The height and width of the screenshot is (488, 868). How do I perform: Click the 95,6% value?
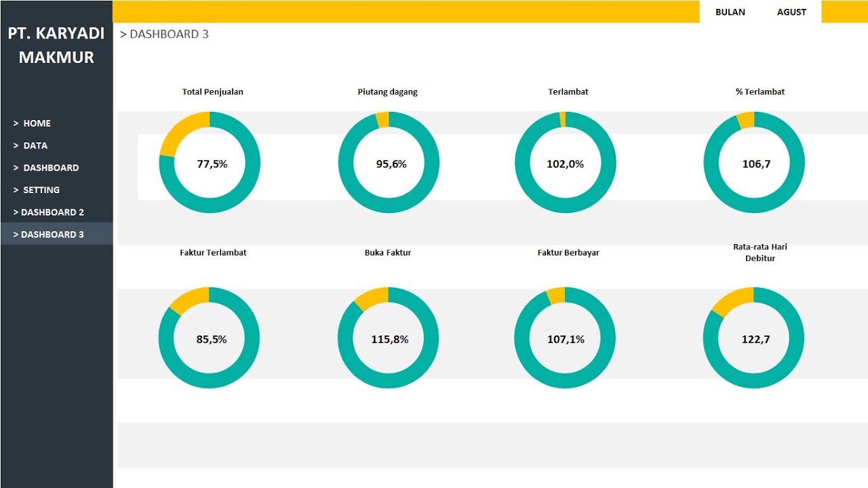coord(391,164)
